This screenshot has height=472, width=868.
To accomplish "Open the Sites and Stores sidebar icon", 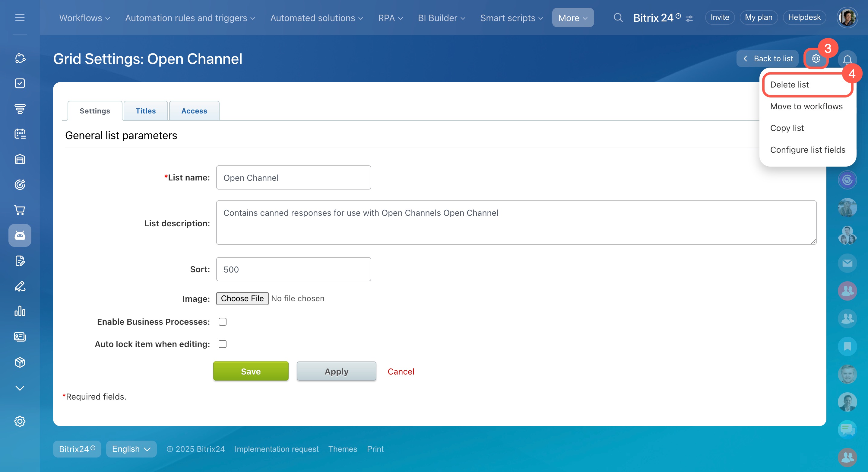I will 20,159.
